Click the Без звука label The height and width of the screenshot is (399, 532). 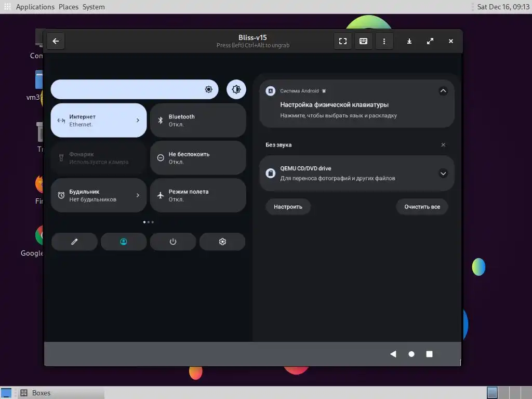(x=278, y=145)
